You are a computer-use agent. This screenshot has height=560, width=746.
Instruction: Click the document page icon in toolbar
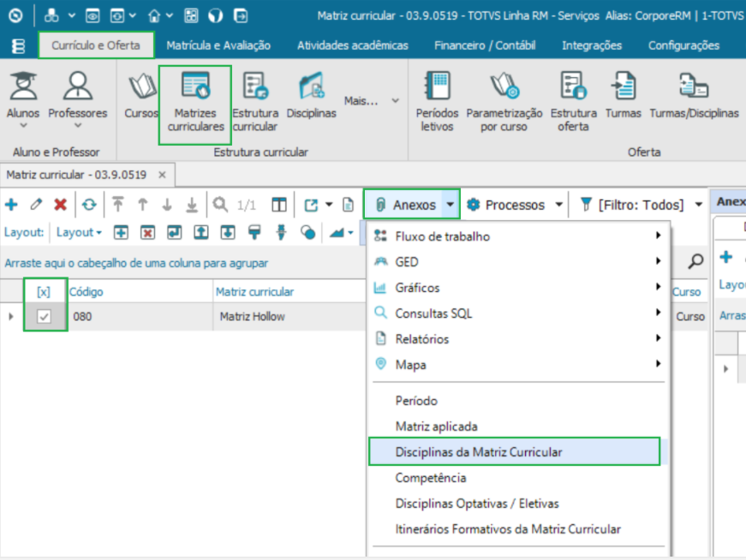(349, 205)
